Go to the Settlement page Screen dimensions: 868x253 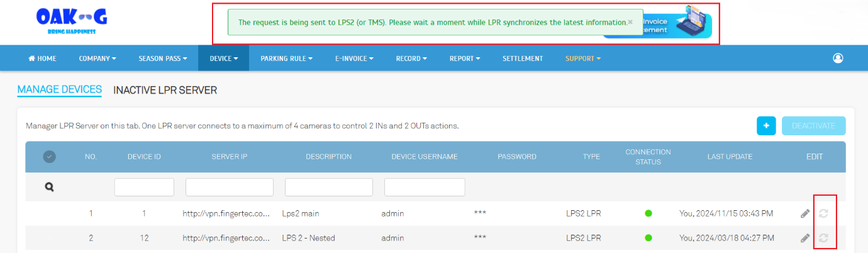point(523,59)
